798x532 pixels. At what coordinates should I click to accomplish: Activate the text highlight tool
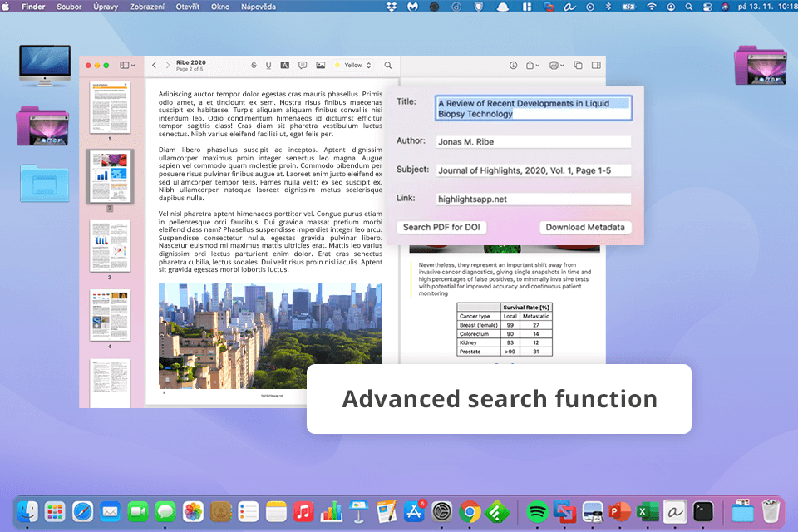pos(285,65)
